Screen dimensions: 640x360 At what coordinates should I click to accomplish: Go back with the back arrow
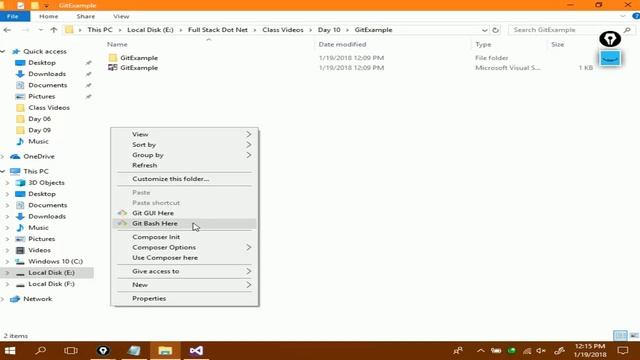pyautogui.click(x=7, y=30)
